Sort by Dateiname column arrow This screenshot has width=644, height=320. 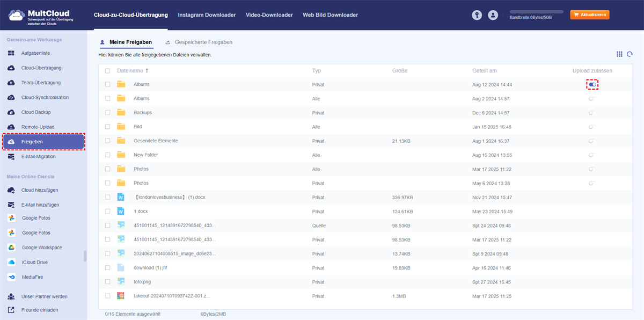(x=147, y=71)
